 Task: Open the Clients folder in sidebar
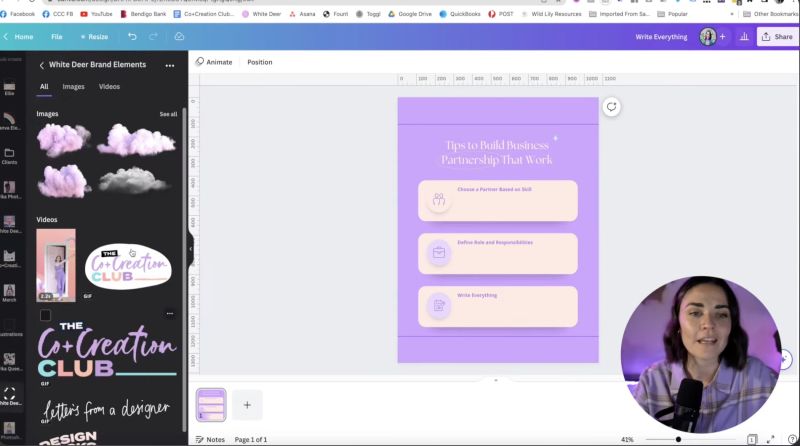(9, 157)
